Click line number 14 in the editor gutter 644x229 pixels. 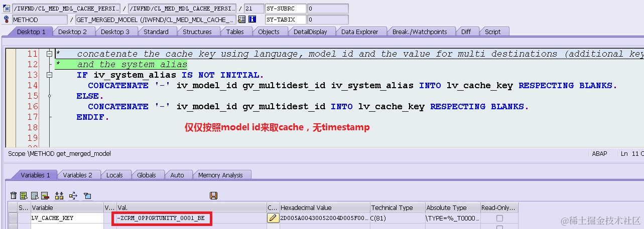(33, 85)
